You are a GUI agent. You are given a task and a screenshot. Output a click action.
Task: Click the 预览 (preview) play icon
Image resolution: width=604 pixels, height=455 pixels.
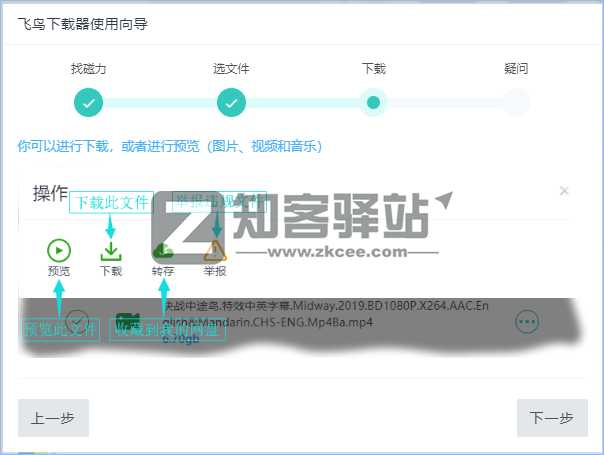pos(59,250)
